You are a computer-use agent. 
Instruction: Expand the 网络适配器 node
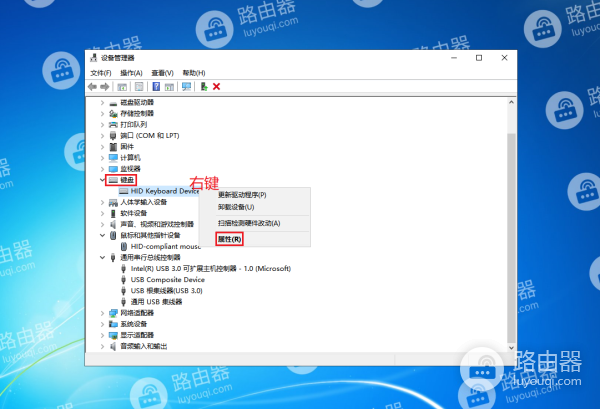pos(102,313)
